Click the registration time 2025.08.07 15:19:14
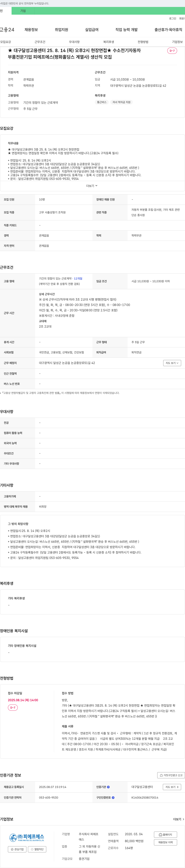Viewport: 185px width, 868px height. click(x=53, y=787)
